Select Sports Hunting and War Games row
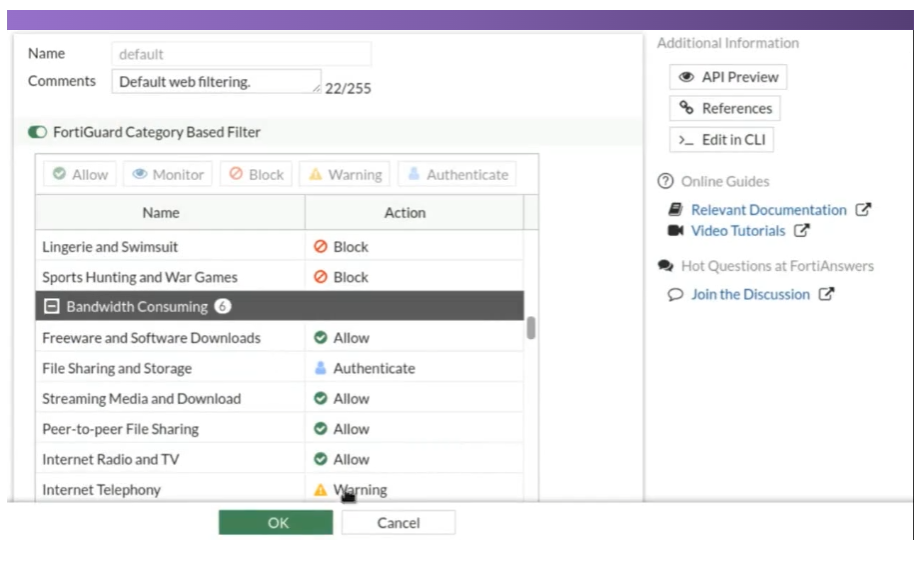 [x=279, y=277]
